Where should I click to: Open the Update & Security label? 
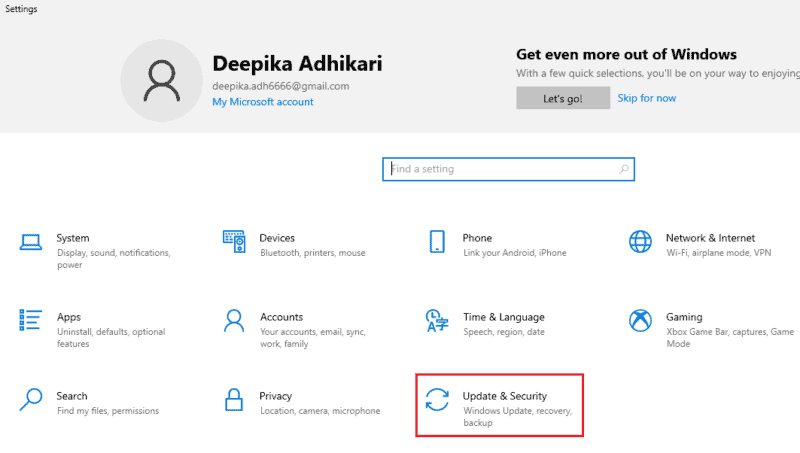click(504, 396)
